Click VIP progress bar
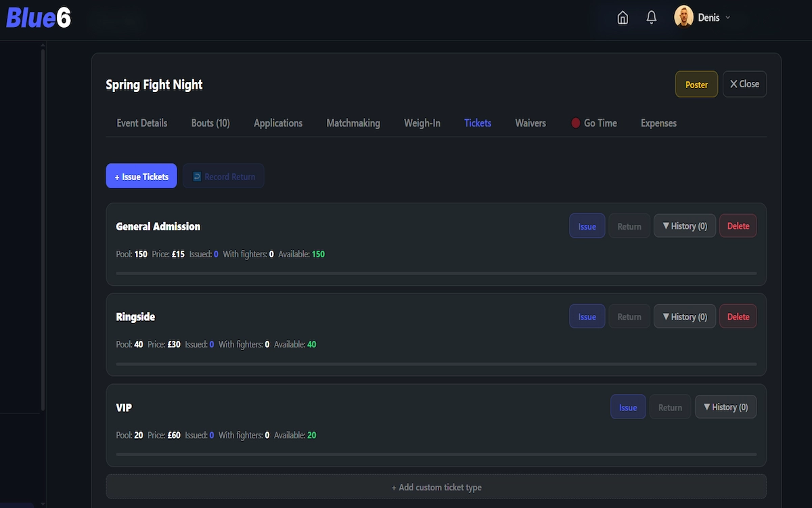The width and height of the screenshot is (812, 508). pyautogui.click(x=436, y=454)
